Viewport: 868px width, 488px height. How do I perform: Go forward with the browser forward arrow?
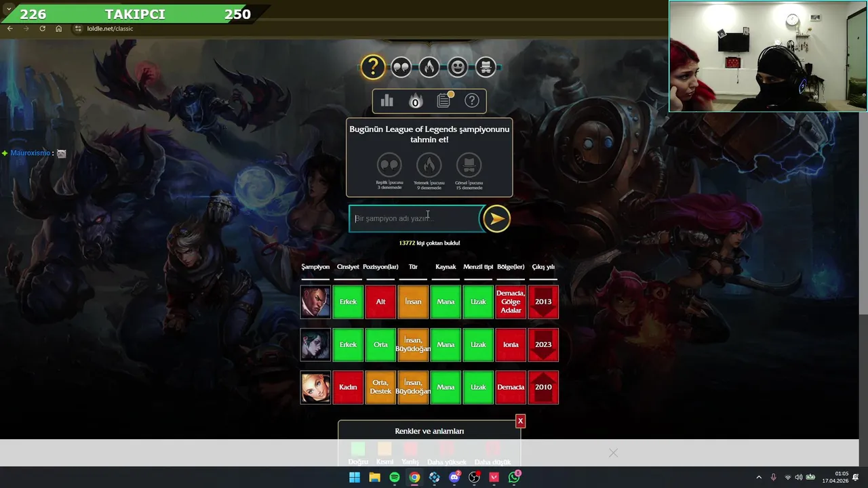point(26,28)
